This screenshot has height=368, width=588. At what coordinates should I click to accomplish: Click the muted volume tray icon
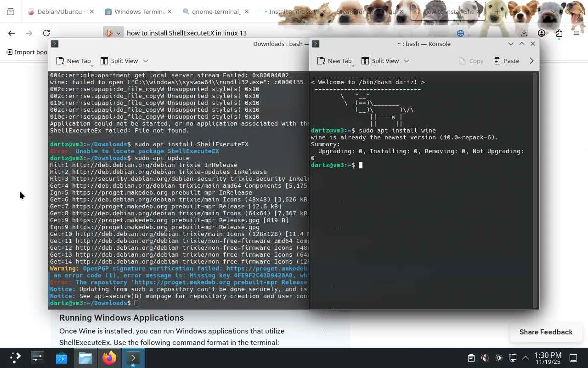pyautogui.click(x=485, y=358)
